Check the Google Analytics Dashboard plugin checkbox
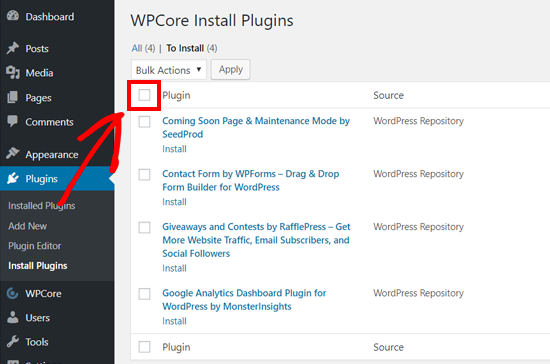The height and width of the screenshot is (364, 550). (x=144, y=294)
